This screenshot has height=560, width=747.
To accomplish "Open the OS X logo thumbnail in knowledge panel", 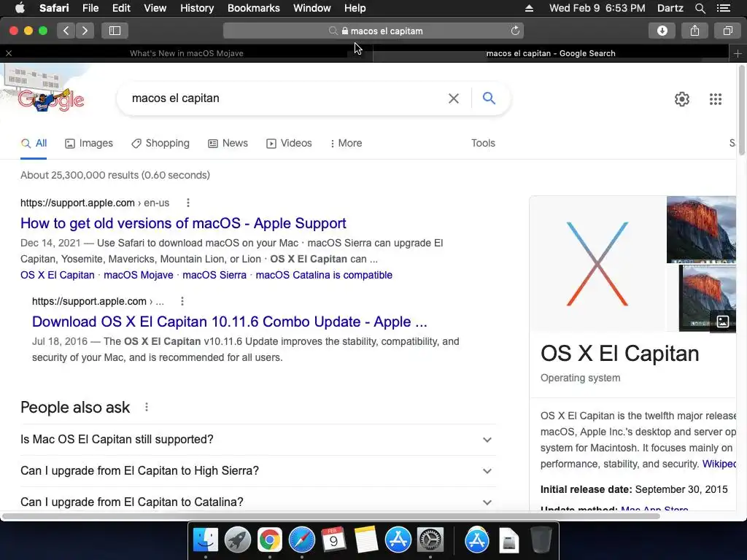I will click(597, 263).
